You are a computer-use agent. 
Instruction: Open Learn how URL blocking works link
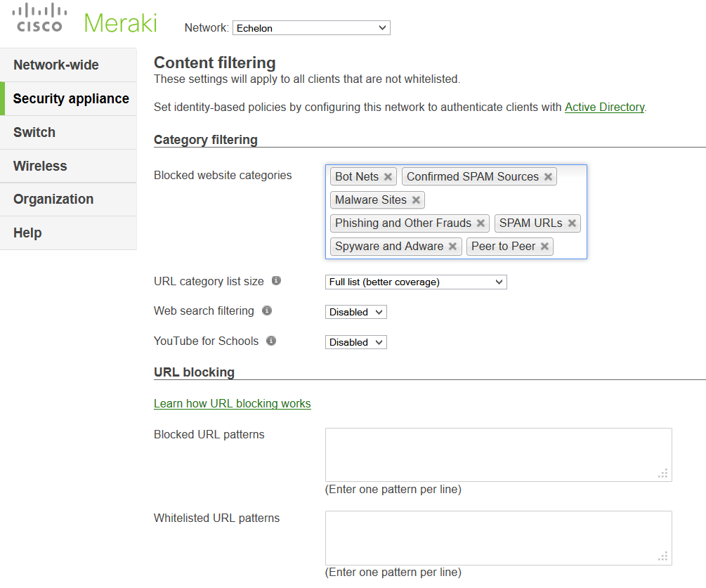[233, 404]
